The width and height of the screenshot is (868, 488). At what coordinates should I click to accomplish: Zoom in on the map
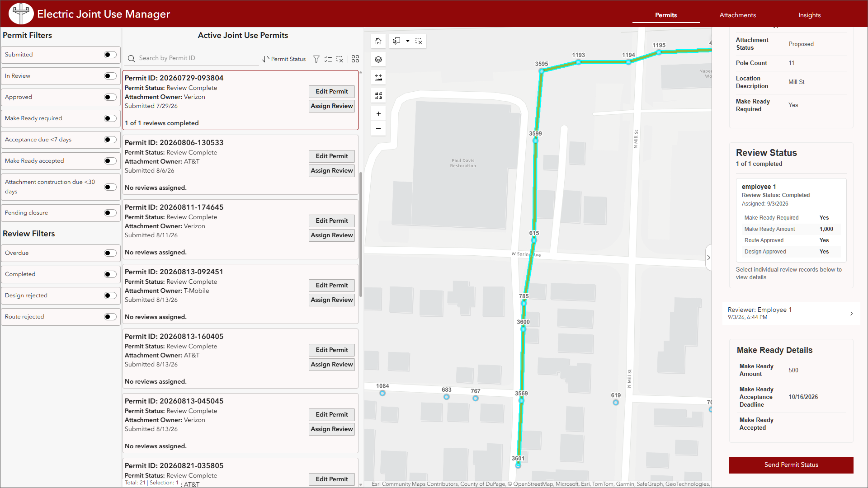click(378, 113)
